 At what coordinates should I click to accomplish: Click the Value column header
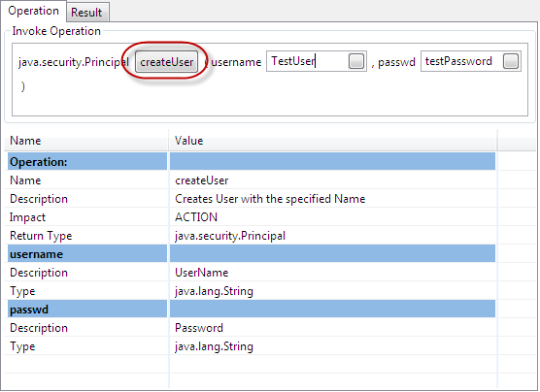332,141
